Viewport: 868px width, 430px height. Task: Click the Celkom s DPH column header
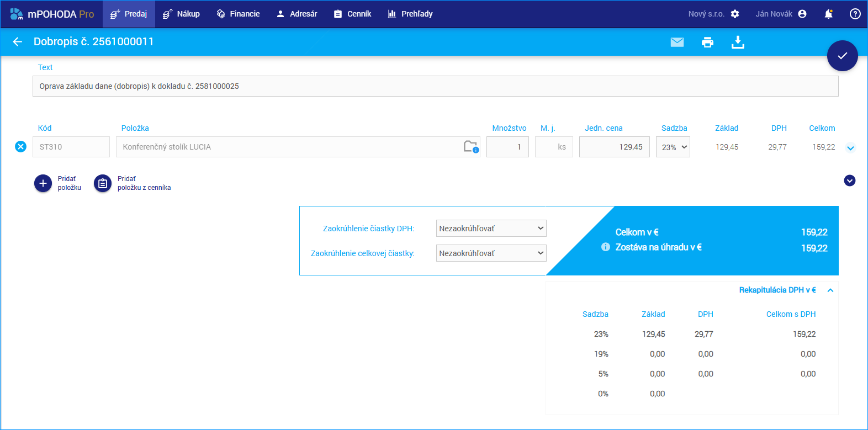791,314
